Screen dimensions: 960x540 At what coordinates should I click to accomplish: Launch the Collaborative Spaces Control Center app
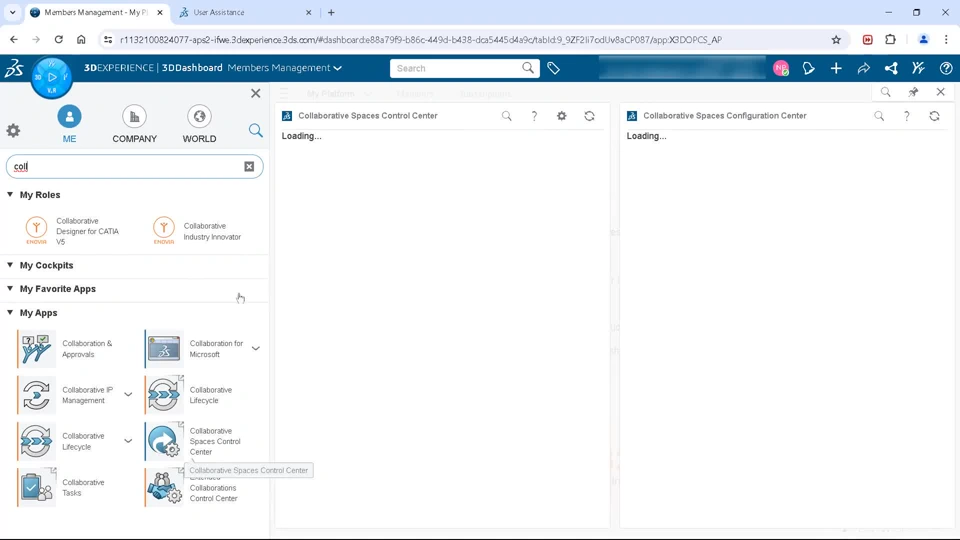point(164,441)
